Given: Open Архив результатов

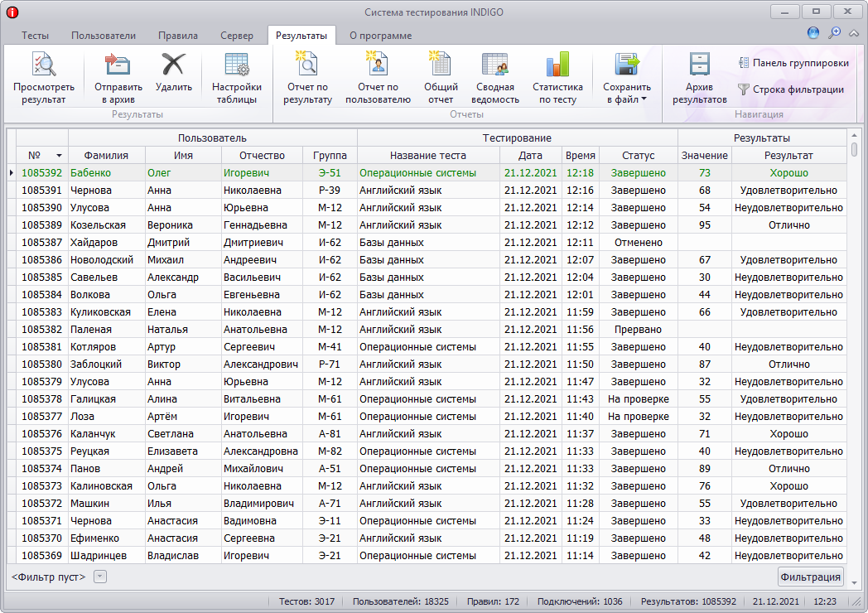Looking at the screenshot, I should [699, 65].
